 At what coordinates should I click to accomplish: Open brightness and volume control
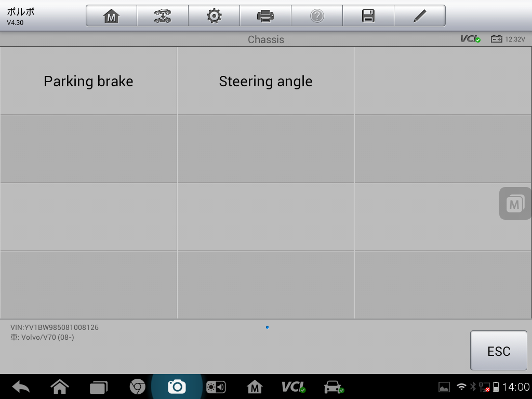point(216,387)
